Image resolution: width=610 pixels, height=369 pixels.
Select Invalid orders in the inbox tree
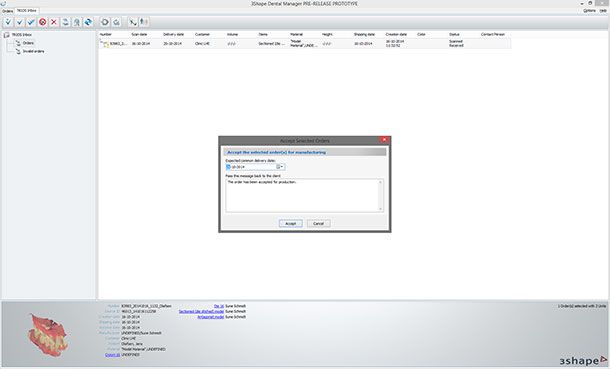(33, 51)
